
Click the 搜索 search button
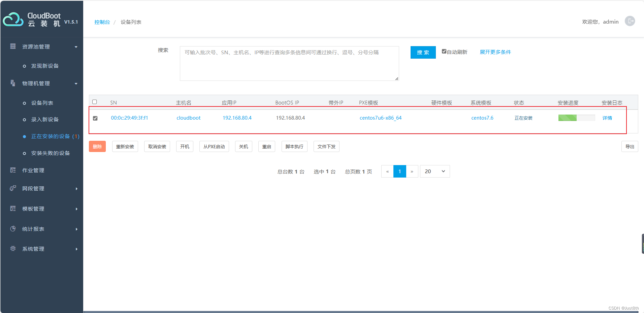click(423, 52)
